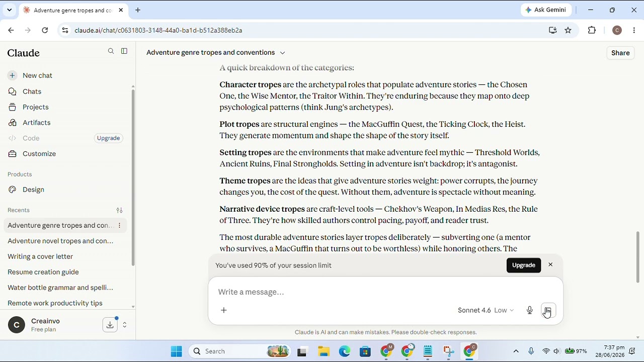Open options for Adventure genre tropes chat
The image size is (644, 362).
pos(119,225)
